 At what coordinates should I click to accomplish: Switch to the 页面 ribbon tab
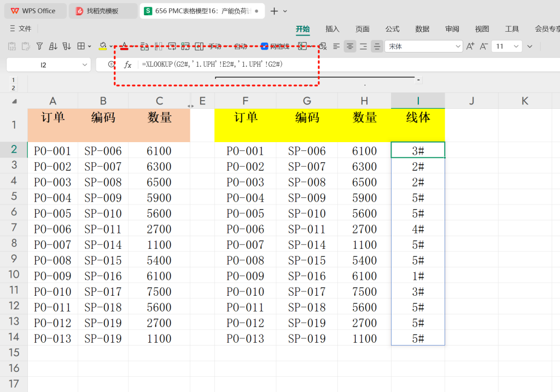point(362,29)
